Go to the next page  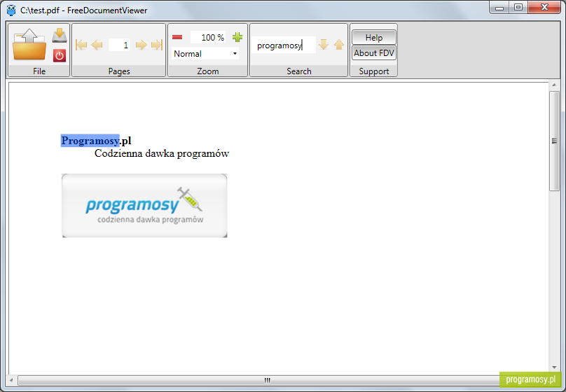[x=141, y=45]
